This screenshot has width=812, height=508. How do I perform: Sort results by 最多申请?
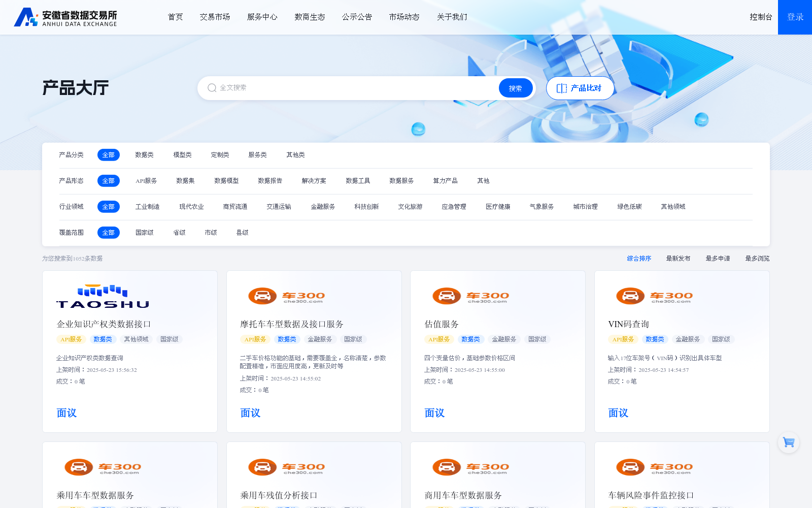[x=718, y=259]
